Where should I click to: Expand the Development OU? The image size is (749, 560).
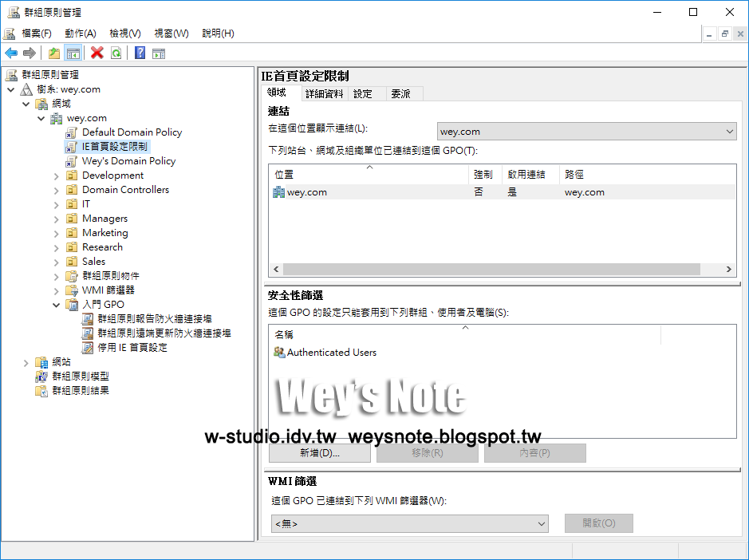click(x=57, y=175)
